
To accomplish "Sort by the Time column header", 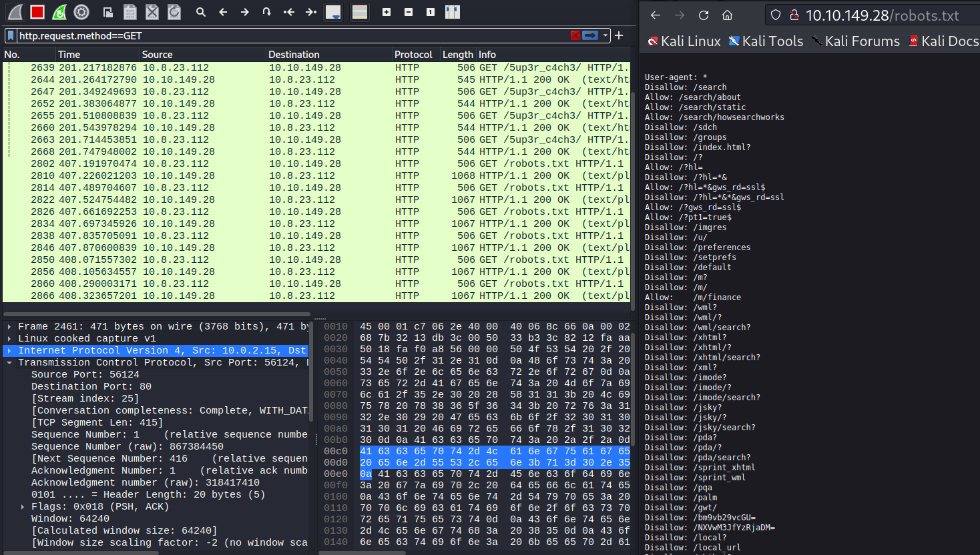I will pos(97,55).
